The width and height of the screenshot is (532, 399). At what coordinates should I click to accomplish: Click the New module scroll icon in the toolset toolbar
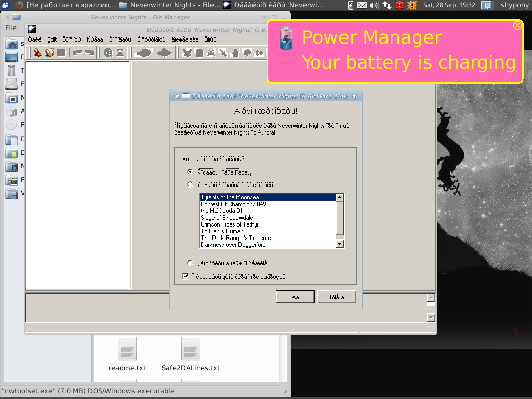point(37,52)
